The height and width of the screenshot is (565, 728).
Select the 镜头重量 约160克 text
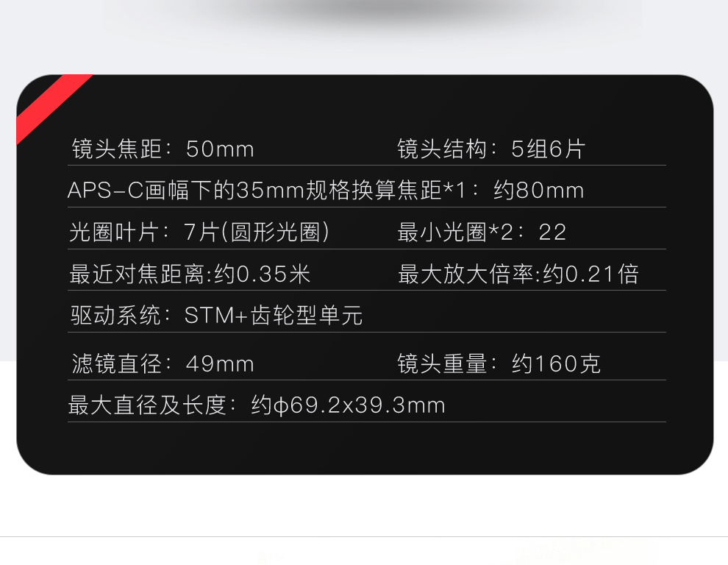point(499,363)
